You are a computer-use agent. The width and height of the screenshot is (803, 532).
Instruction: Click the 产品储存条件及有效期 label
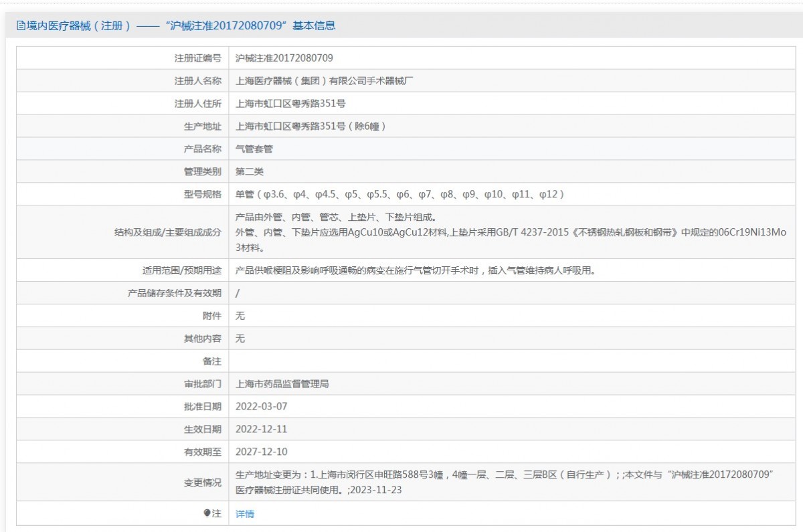[174, 293]
